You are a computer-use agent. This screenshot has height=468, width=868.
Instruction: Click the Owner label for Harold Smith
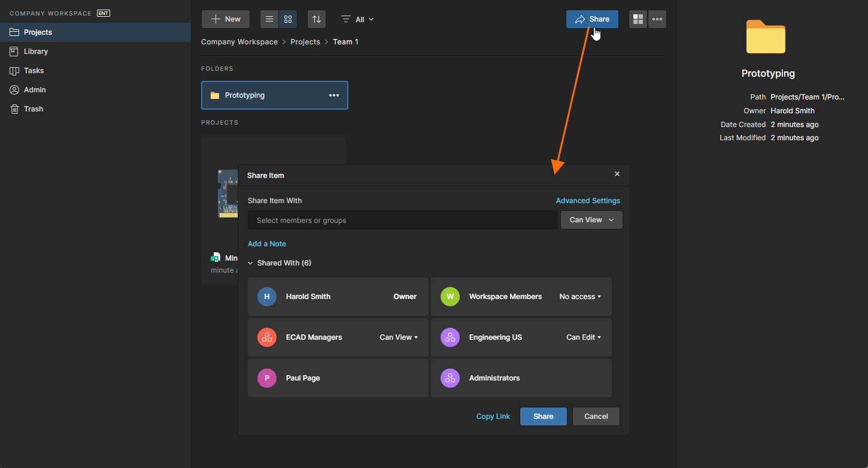point(405,297)
